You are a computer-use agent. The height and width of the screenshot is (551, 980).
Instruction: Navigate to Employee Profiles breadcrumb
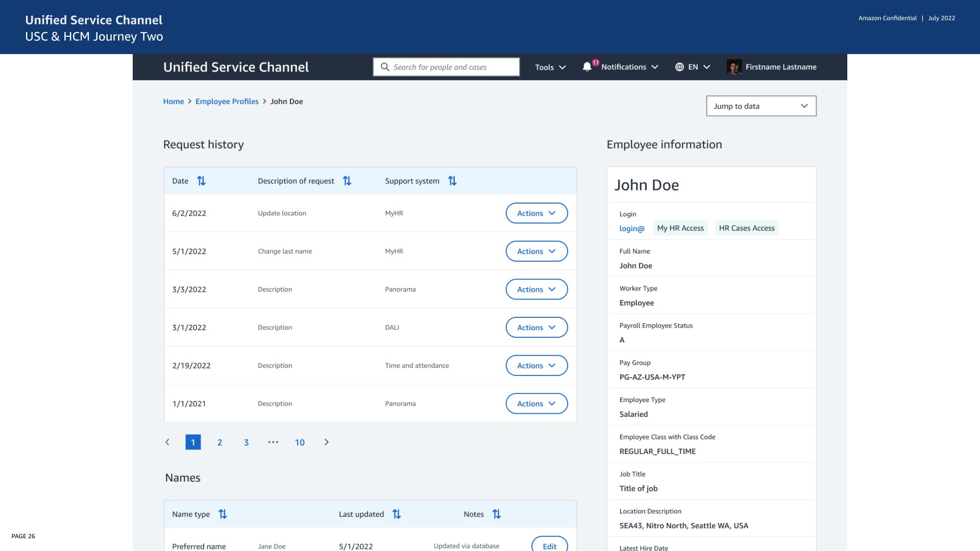click(227, 102)
